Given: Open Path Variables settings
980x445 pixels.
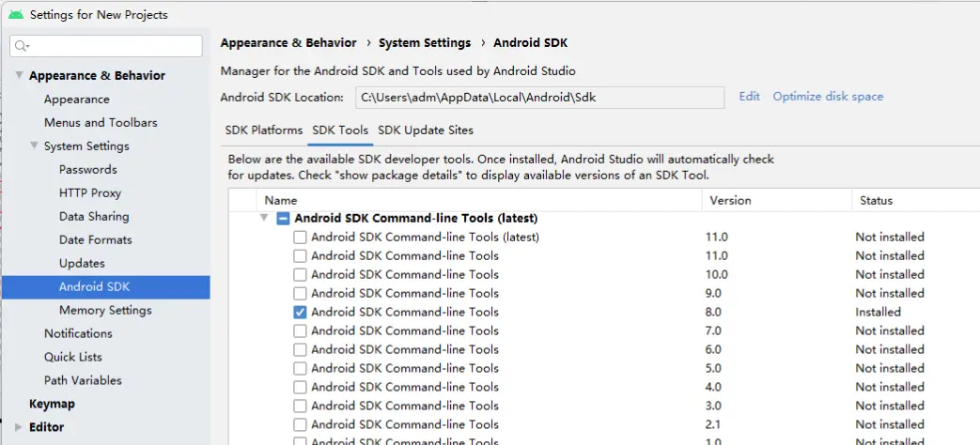Looking at the screenshot, I should click(x=83, y=381).
